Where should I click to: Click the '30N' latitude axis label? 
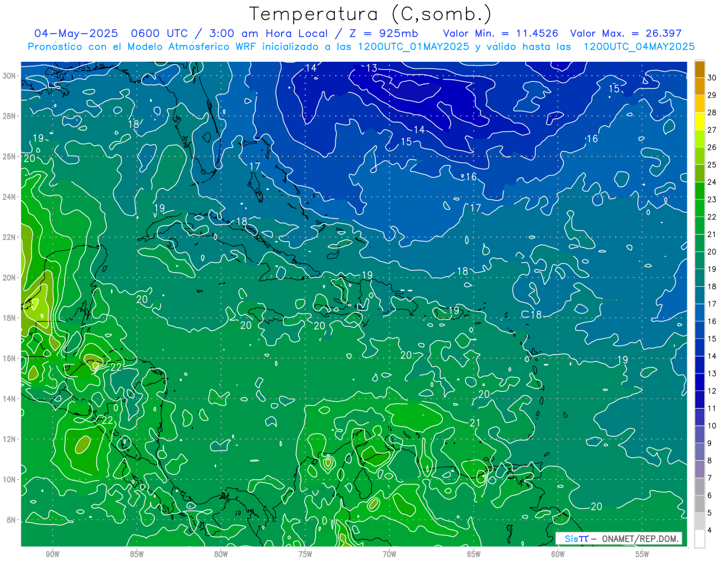[x=10, y=76]
